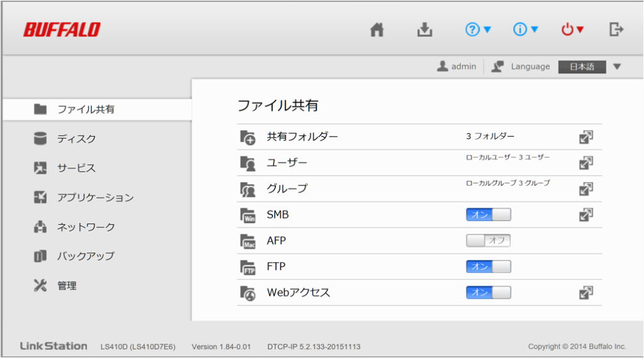Click the disk cylinder icon
The height and width of the screenshot is (358, 644).
coord(40,138)
